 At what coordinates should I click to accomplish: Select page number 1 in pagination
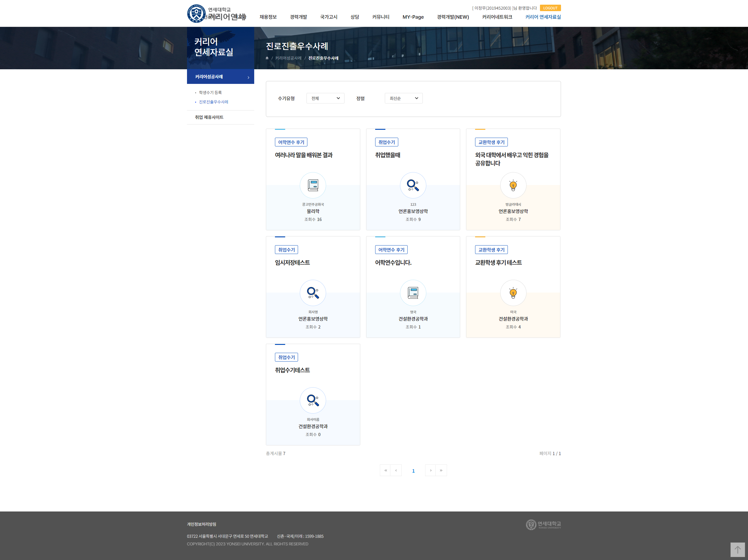[x=413, y=471]
